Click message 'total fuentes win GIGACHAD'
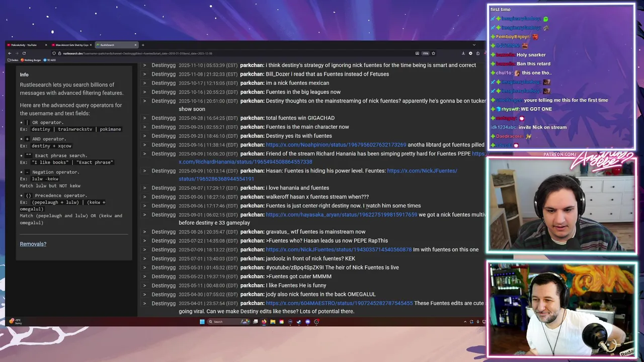 tap(300, 118)
